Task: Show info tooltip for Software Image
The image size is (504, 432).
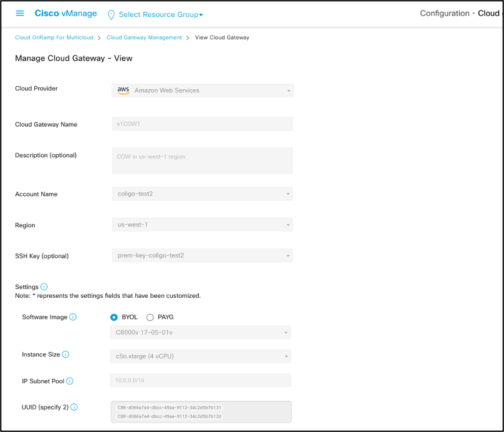Action: [x=73, y=317]
